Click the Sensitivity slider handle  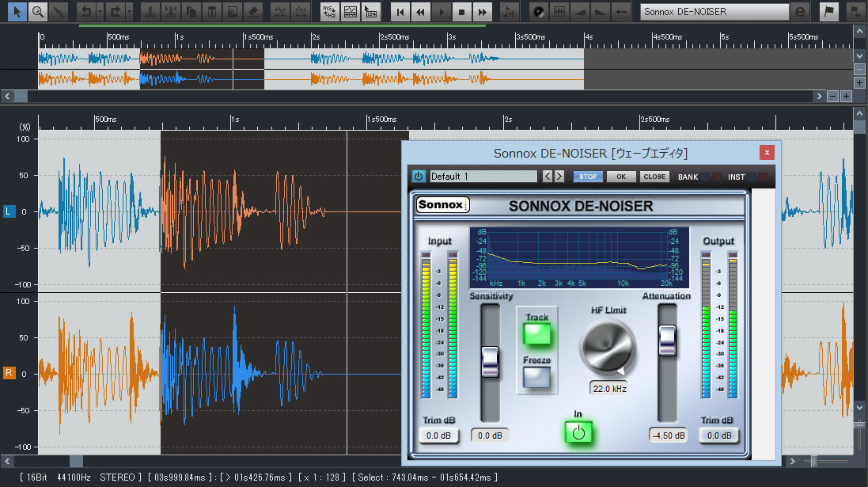(491, 361)
